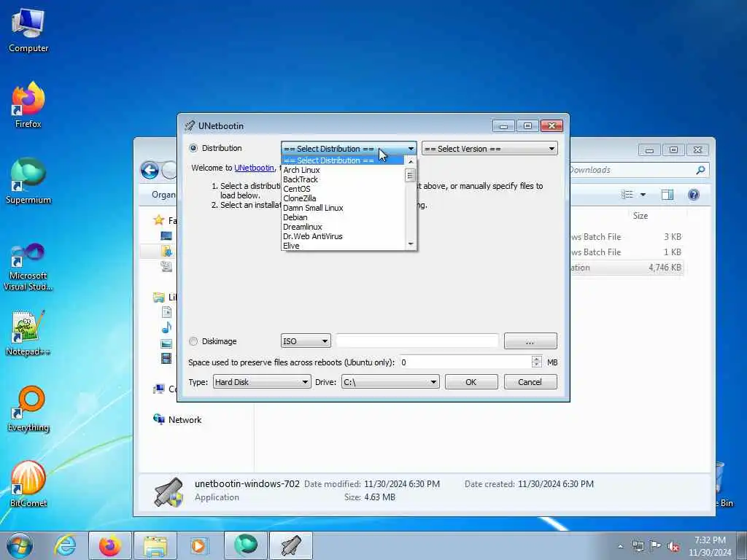
Task: Open the Microsoft Visual Studio desktop shortcut
Action: pos(28,267)
